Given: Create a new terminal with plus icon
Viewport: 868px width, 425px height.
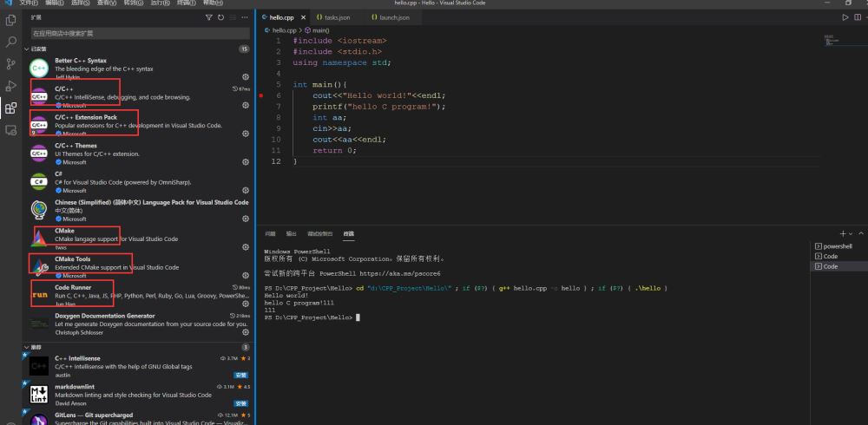Looking at the screenshot, I should coord(843,234).
